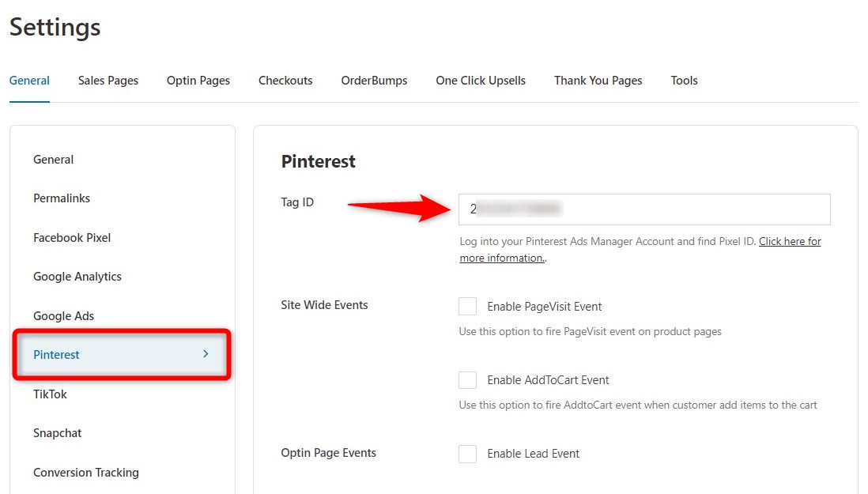Select Permalinks in the sidebar

[x=62, y=198]
